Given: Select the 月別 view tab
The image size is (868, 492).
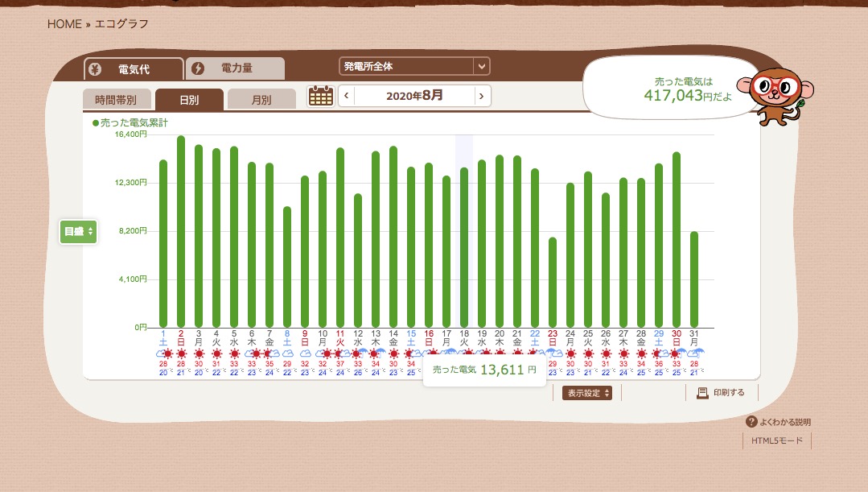Looking at the screenshot, I should (261, 100).
